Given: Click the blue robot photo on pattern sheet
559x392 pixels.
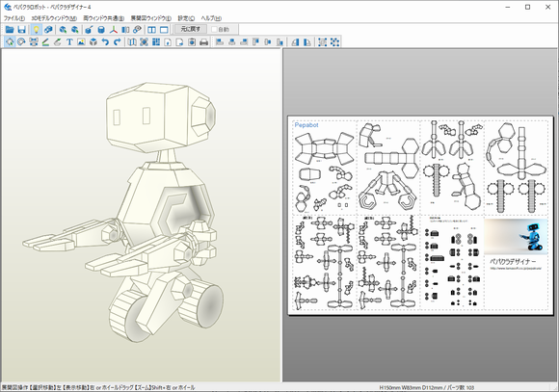Looking at the screenshot, I should (516, 237).
